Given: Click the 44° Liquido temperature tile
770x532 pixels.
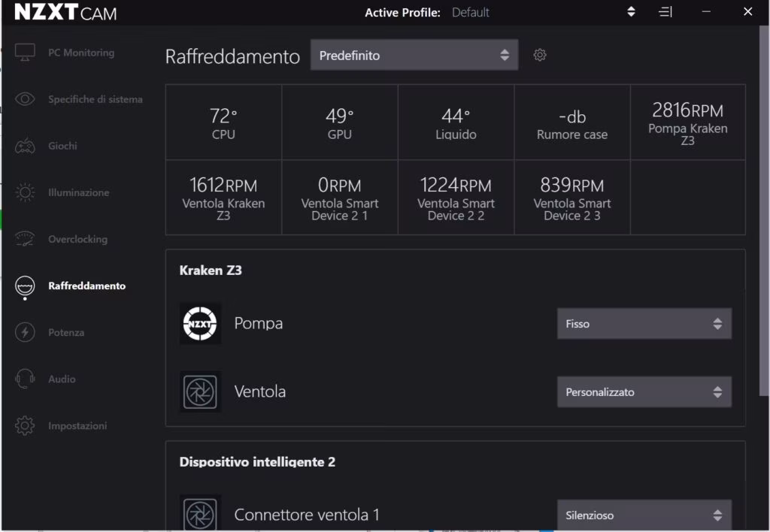Looking at the screenshot, I should 456,122.
